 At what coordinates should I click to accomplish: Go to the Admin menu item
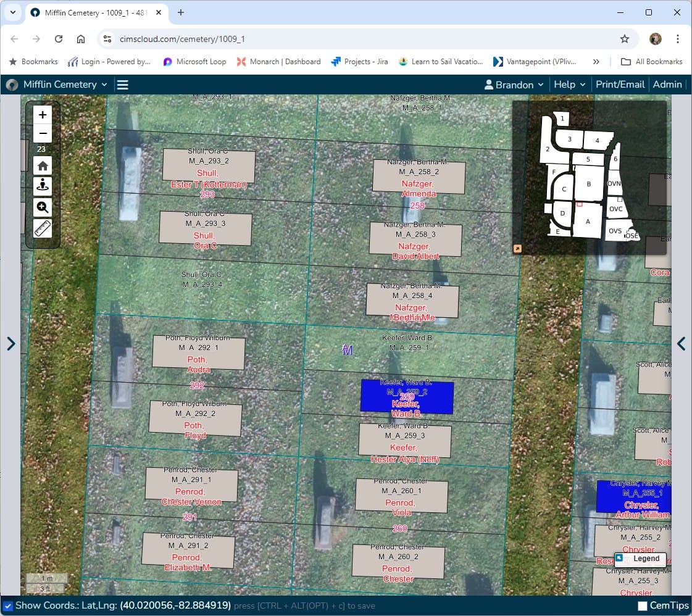click(x=667, y=85)
